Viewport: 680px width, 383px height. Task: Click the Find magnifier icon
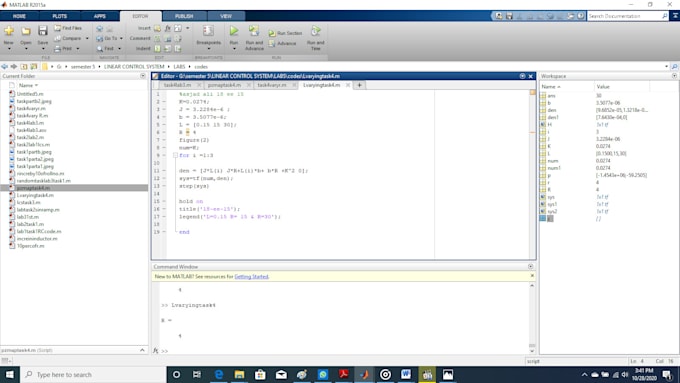[100, 49]
